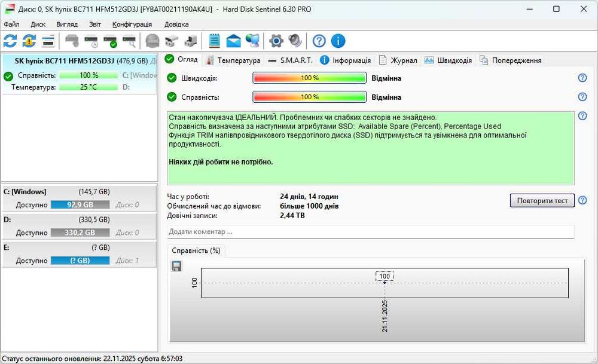The height and width of the screenshot is (364, 598).
Task: Click the refresh icon with yellow warning sign
Action: (29, 41)
